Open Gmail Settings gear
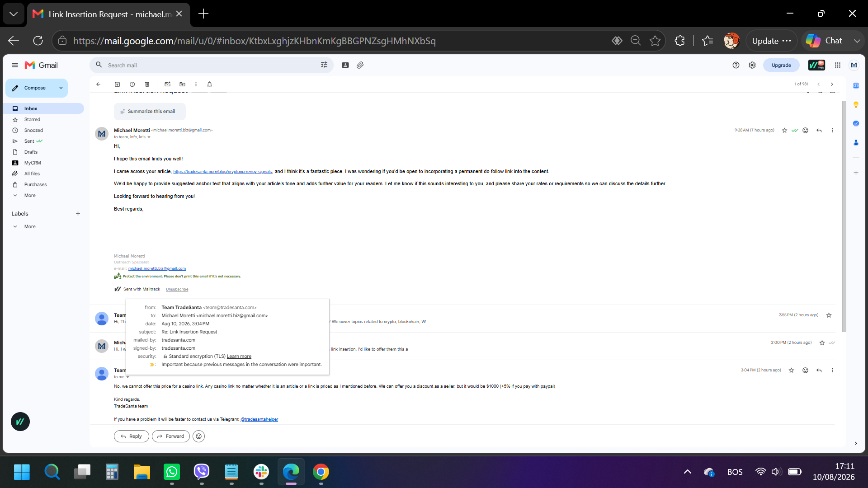The width and height of the screenshot is (868, 488). (x=752, y=65)
